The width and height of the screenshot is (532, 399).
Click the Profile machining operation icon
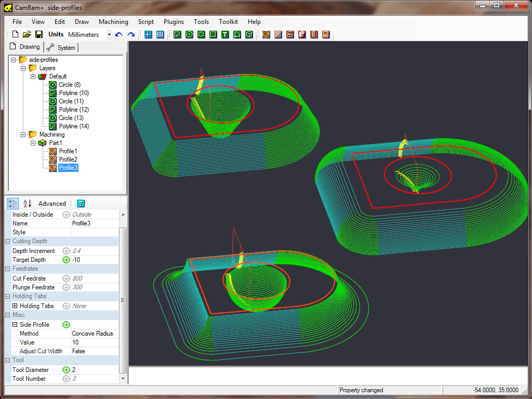click(266, 34)
